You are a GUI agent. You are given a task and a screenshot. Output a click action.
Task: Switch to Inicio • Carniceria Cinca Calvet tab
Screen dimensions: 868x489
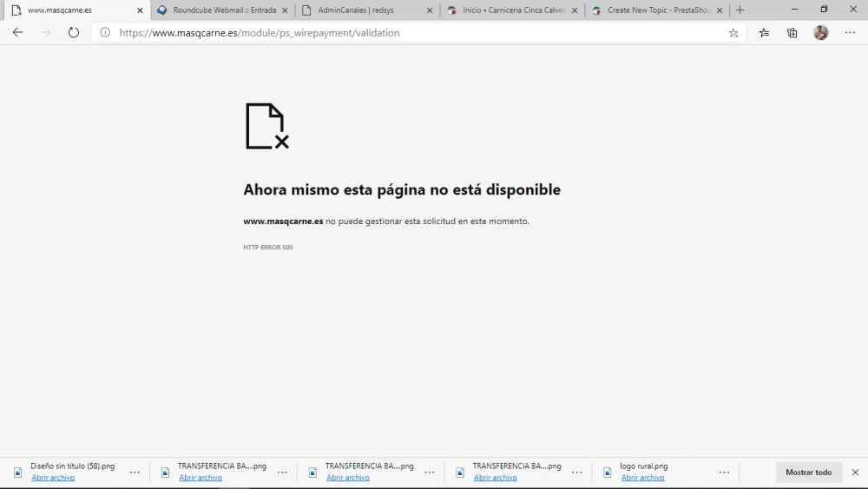[514, 10]
